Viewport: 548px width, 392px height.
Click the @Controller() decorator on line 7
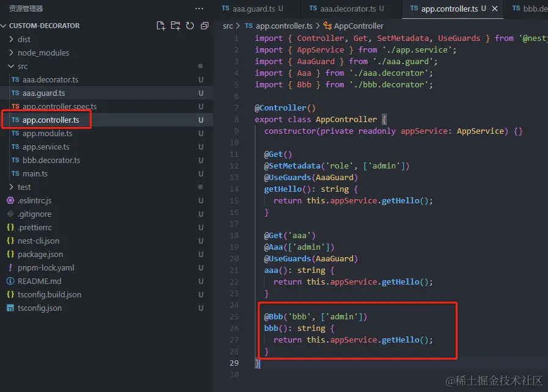click(285, 107)
